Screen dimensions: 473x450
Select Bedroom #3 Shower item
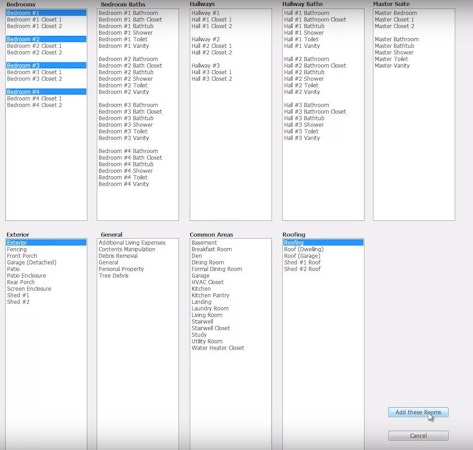click(x=126, y=125)
